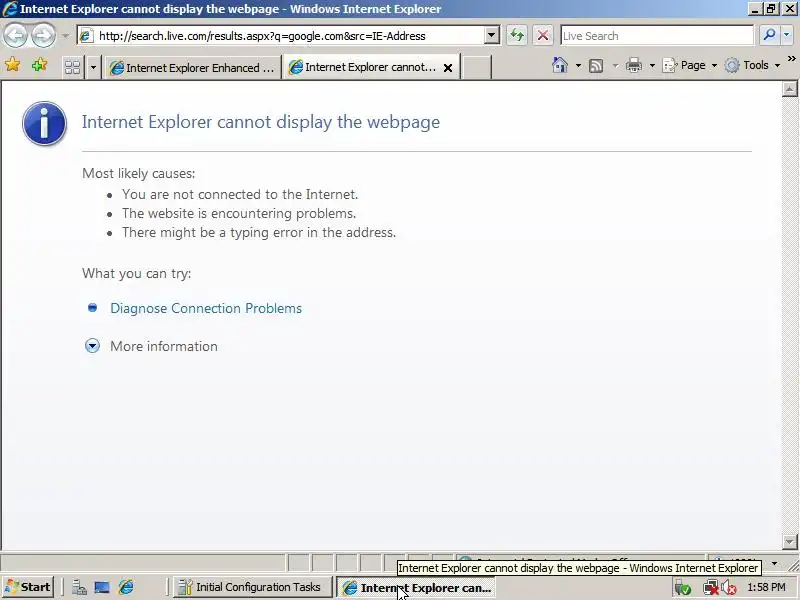This screenshot has height=600, width=800.
Task: Open the Tools menu
Action: pos(753,65)
